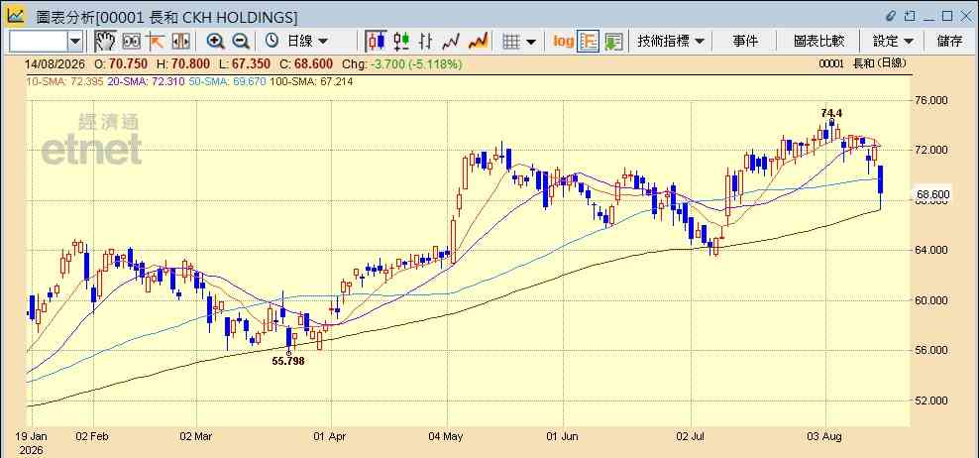This screenshot has height=458, width=980.
Task: Click the 56.000 price axis label
Action: (x=933, y=350)
